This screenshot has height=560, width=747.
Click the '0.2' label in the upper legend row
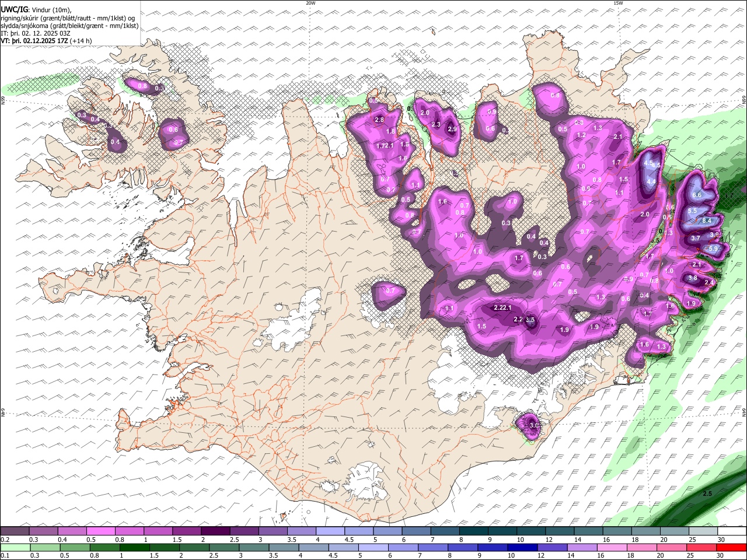click(5, 540)
